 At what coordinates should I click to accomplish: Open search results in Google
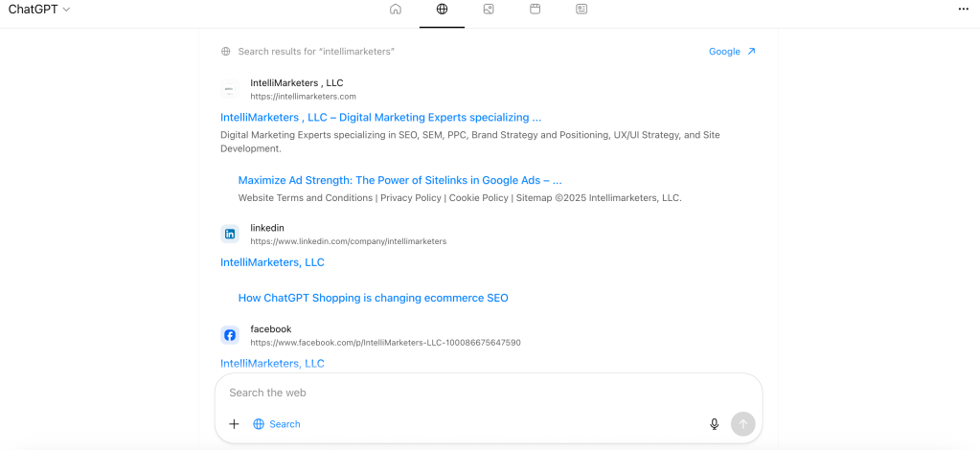pyautogui.click(x=732, y=52)
